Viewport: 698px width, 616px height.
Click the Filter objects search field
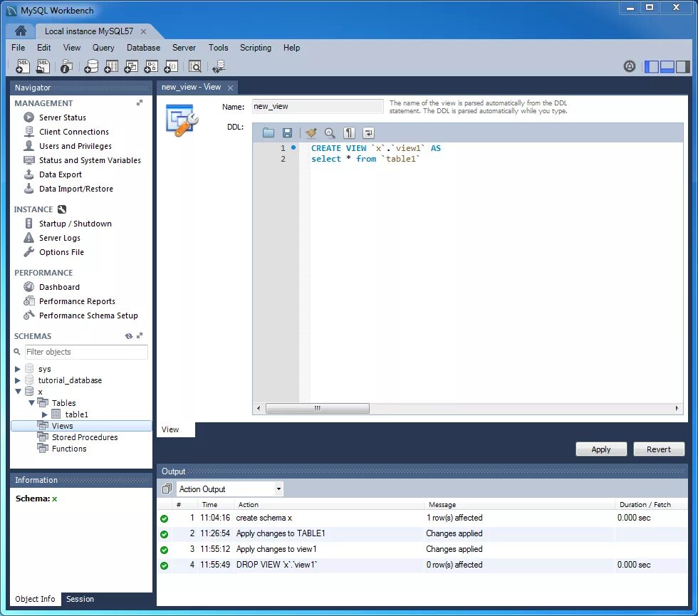point(86,352)
